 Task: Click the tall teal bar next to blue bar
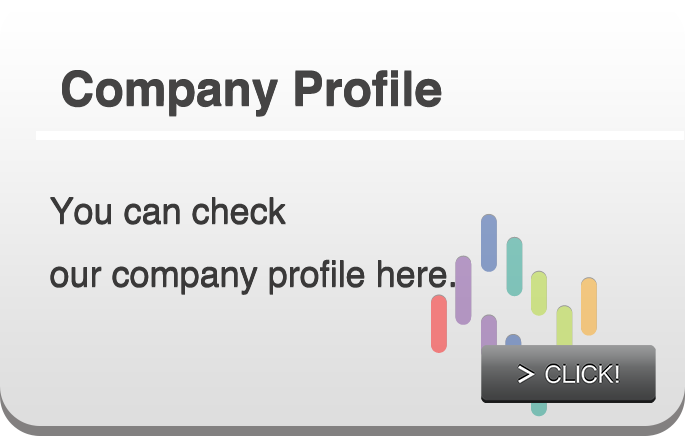(x=514, y=266)
